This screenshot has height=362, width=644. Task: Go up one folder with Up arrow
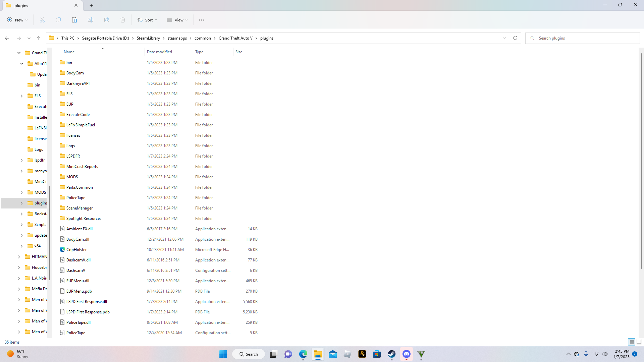39,38
